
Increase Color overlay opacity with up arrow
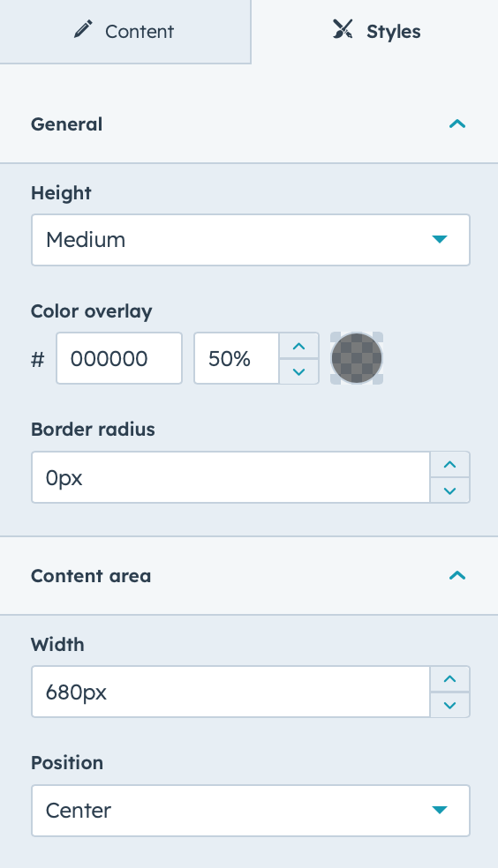coord(299,346)
